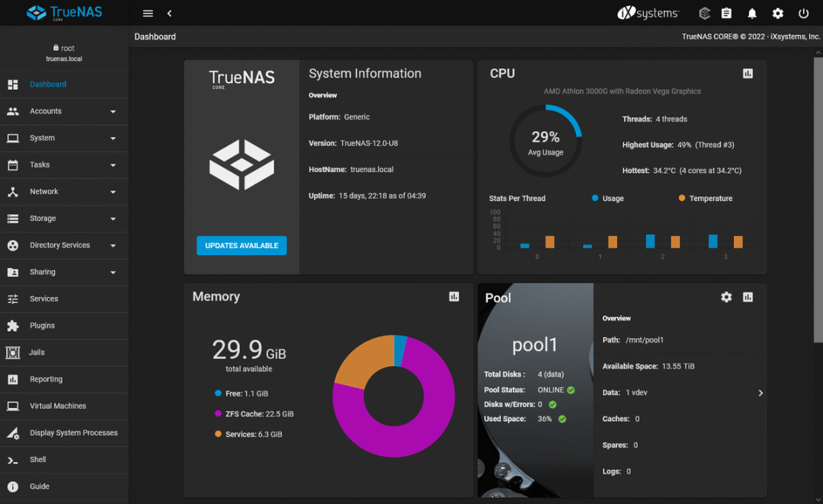
Task: Collapse sidebar with the back chevron
Action: pos(169,14)
